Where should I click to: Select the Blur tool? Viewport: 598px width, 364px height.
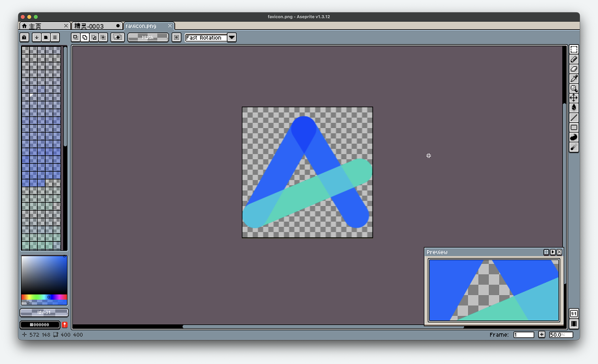574,147
